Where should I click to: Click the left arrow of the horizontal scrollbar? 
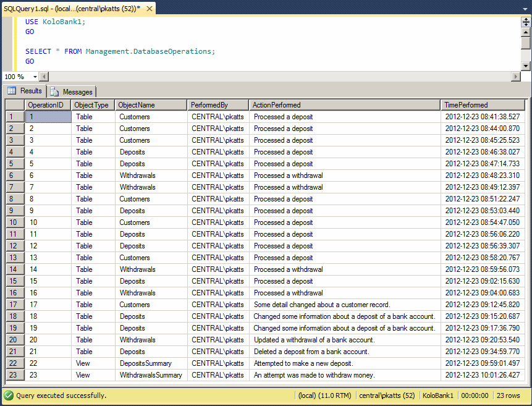tap(43, 77)
